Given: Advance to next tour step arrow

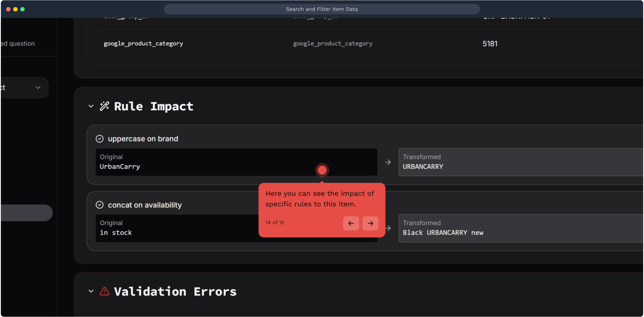Looking at the screenshot, I should [370, 223].
